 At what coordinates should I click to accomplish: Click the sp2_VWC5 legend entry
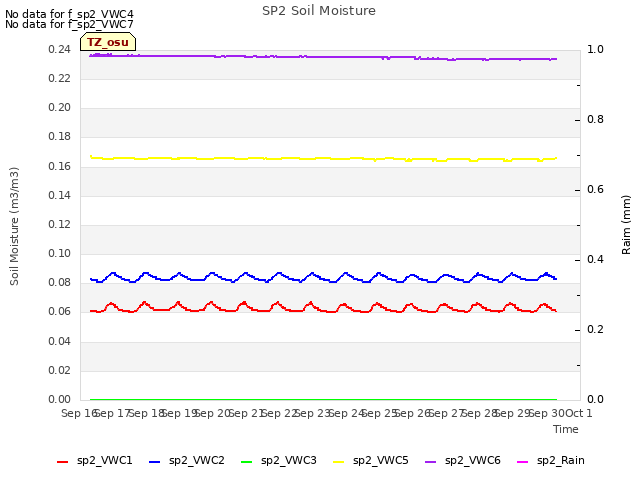[x=371, y=461]
